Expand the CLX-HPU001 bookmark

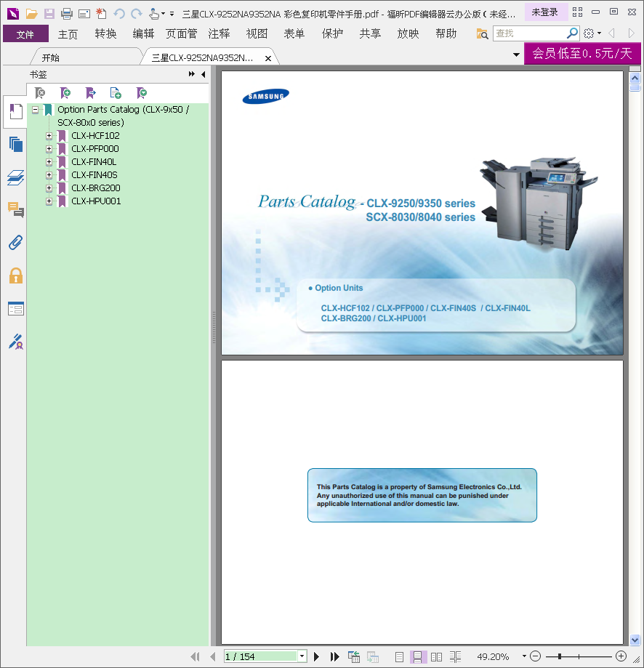[x=49, y=201]
